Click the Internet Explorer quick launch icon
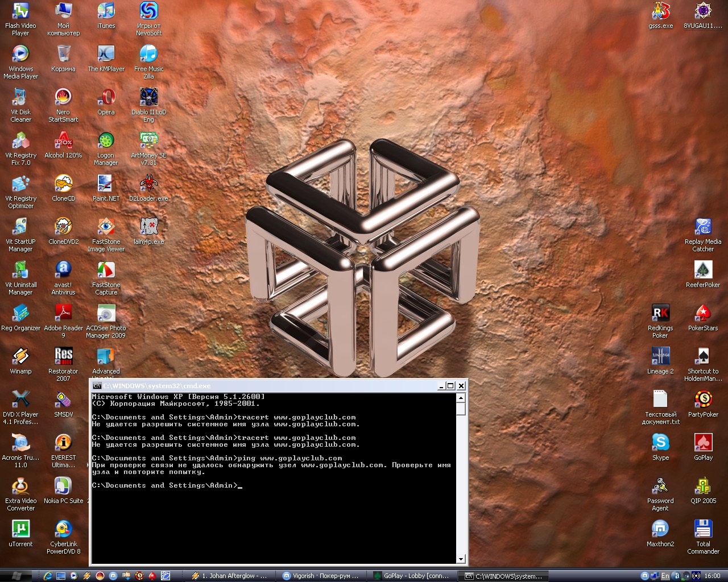Viewport: 728px width, 582px height. 48,576
